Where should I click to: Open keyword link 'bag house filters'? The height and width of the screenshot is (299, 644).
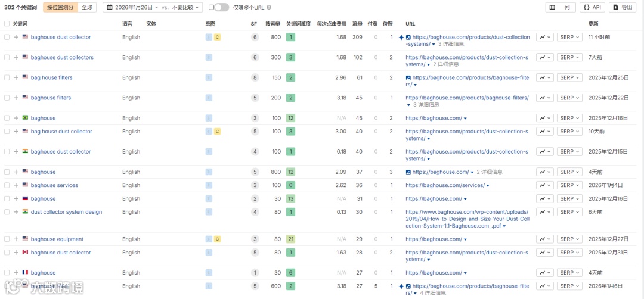[52, 77]
